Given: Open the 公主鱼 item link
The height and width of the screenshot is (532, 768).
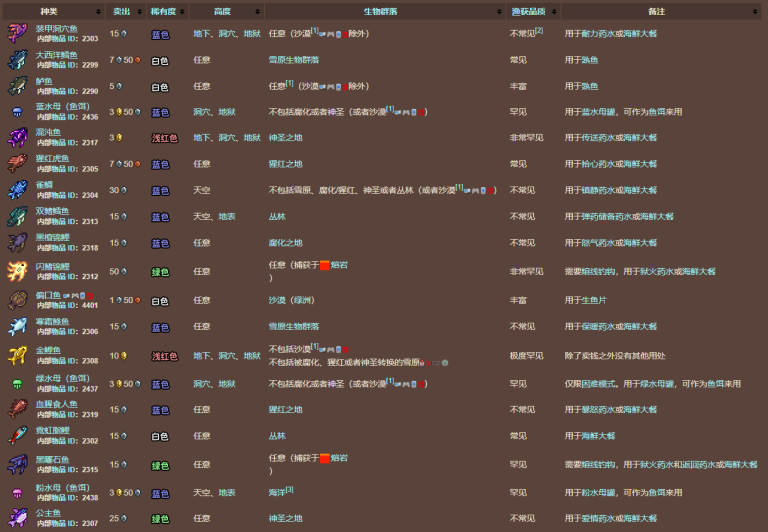Looking at the screenshot, I should click(x=48, y=513).
